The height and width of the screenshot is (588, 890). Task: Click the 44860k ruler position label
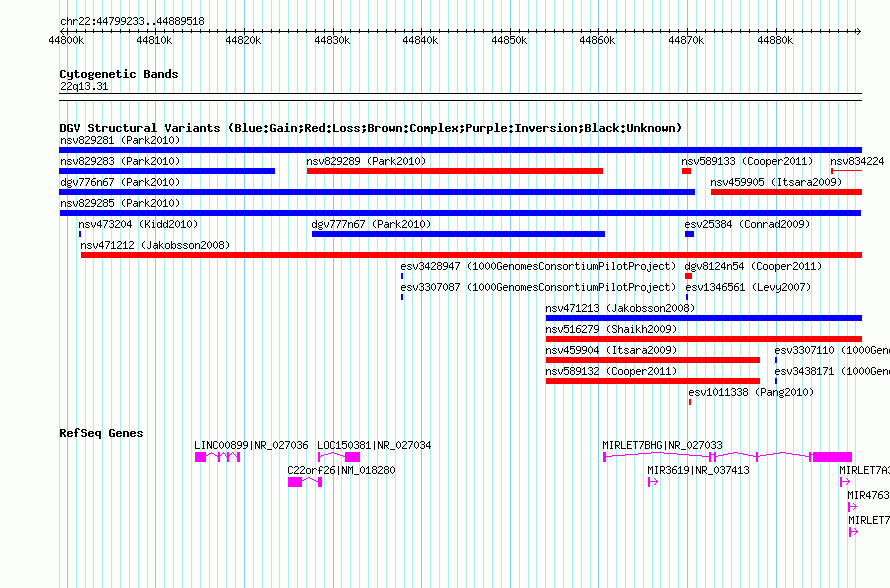[x=597, y=40]
